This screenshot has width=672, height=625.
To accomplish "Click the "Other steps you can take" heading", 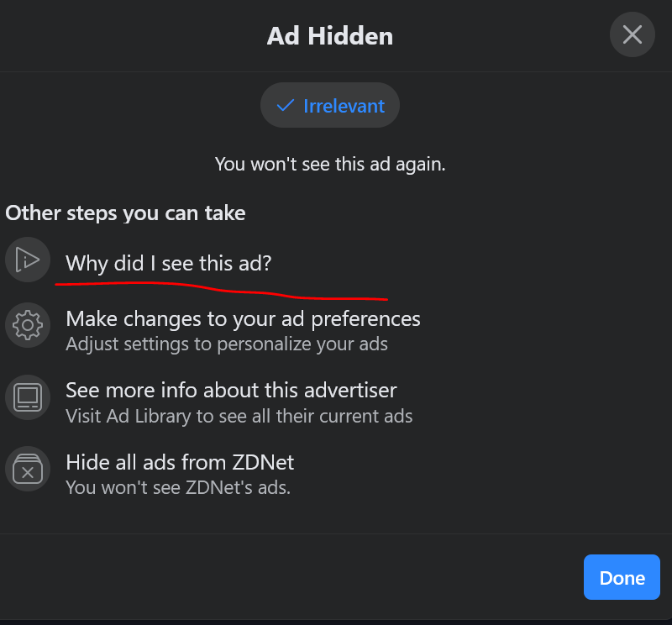I will tap(125, 213).
